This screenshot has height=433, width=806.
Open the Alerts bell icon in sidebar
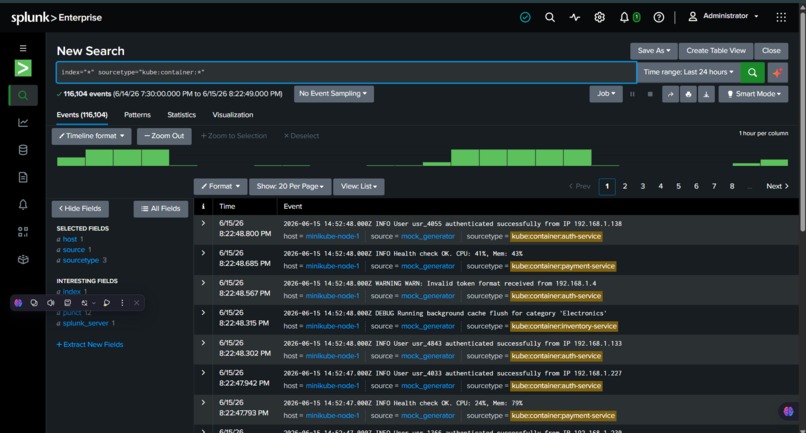(x=23, y=205)
